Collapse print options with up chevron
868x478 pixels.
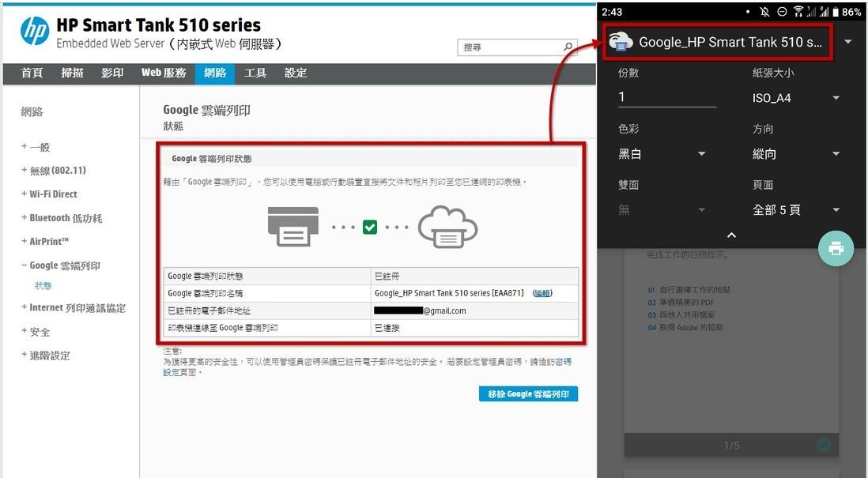point(731,235)
